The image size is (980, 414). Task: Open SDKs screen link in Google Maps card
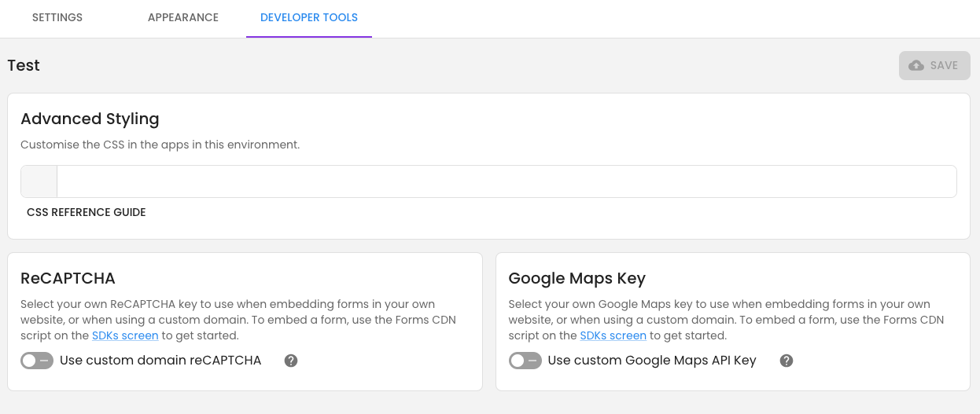[x=613, y=335]
